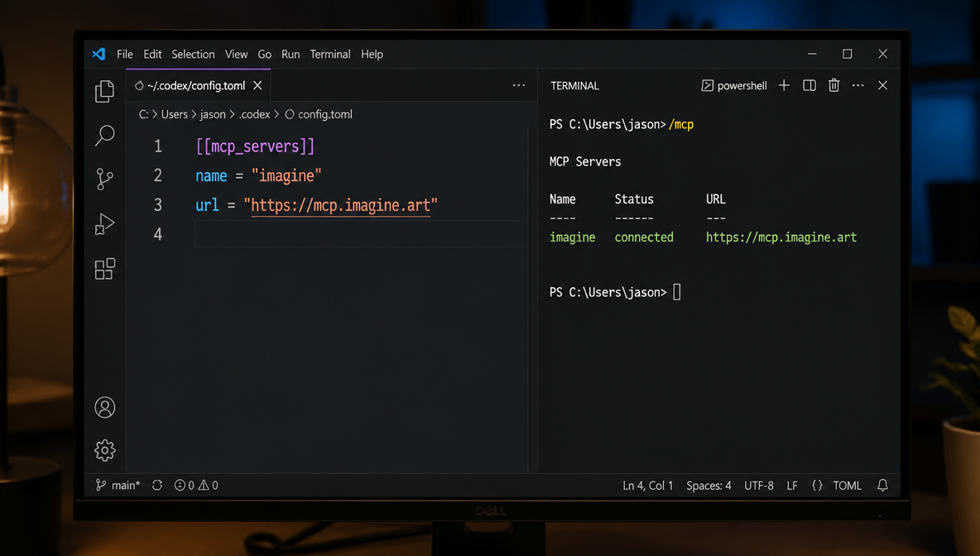Click imagine server name in terminal
Viewport: 980px width, 556px height.
pyautogui.click(x=573, y=237)
